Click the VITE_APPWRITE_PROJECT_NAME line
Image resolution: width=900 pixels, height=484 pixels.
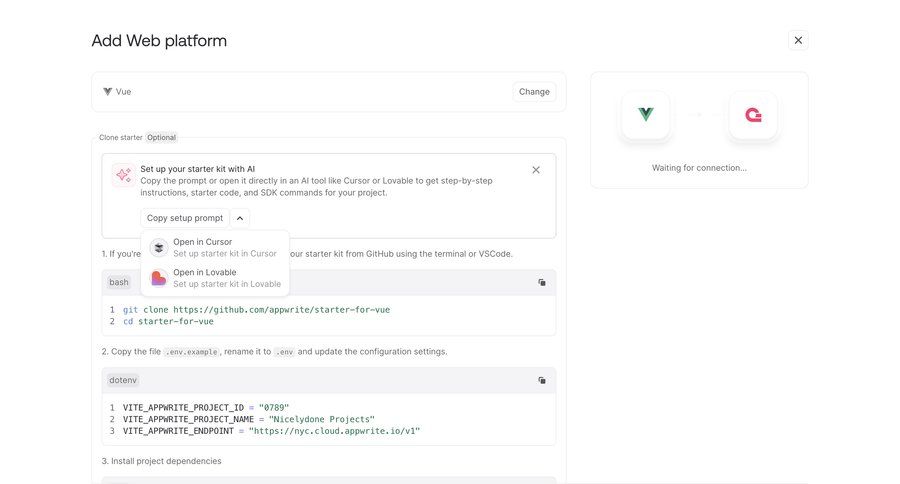249,419
